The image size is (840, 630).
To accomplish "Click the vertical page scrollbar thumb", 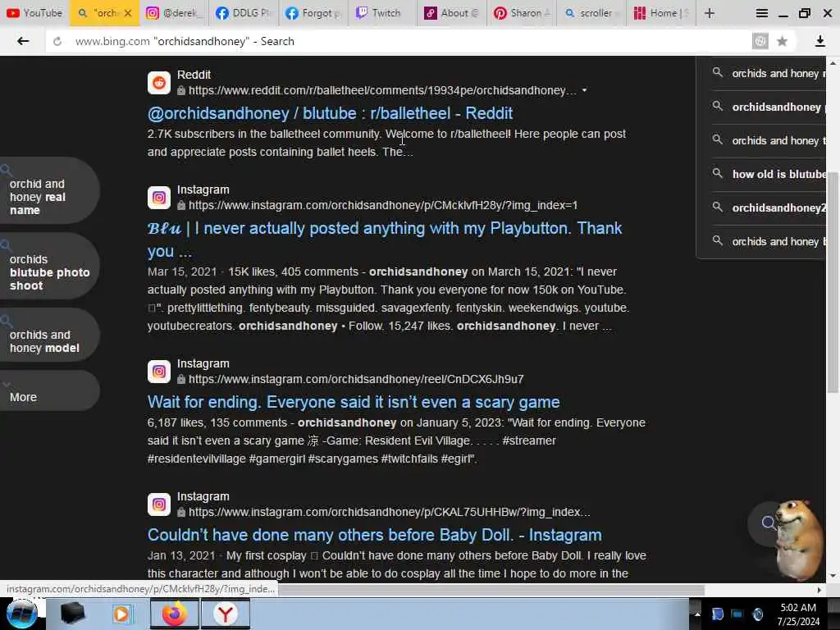I will (833, 284).
